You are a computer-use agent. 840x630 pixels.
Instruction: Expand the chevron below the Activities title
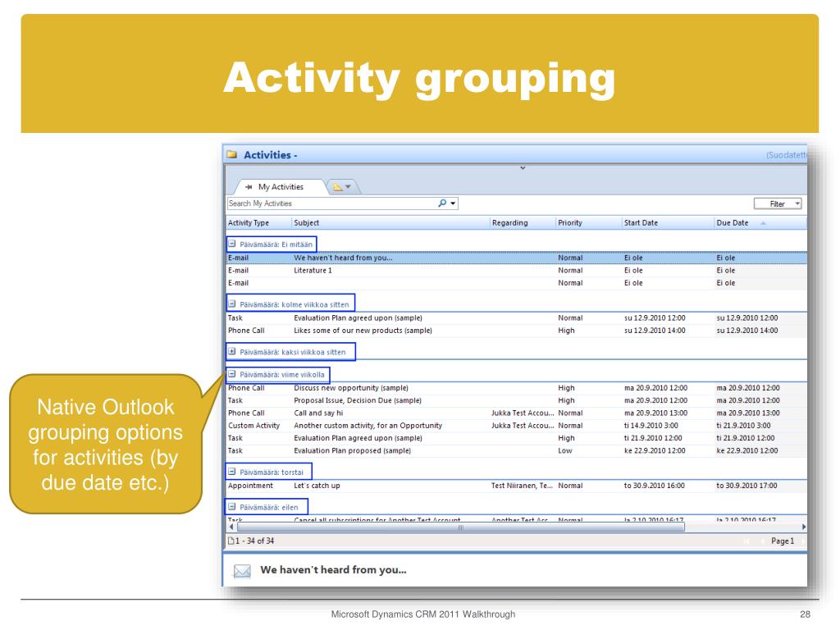click(x=523, y=168)
